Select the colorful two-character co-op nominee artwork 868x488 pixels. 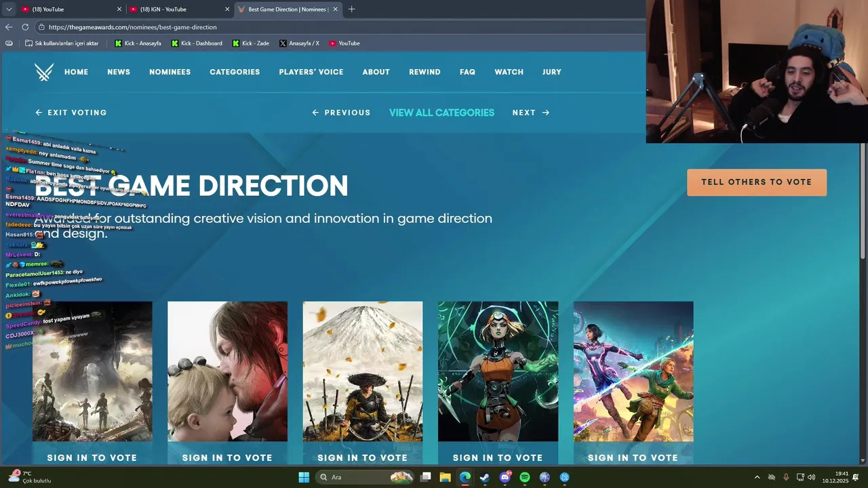(x=633, y=371)
